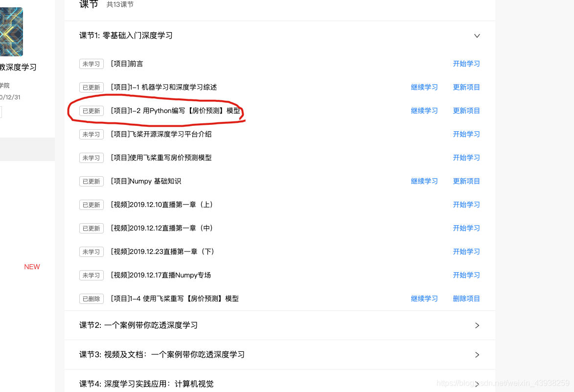
Task: Click 开始学习 for 飞桨开源深度学习平台介绍
Action: (x=466, y=134)
